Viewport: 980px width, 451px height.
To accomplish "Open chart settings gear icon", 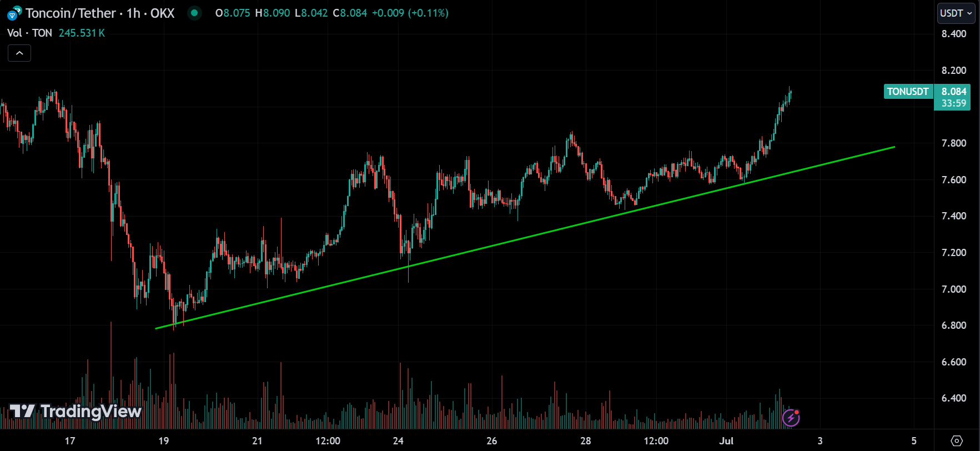I will pos(957,441).
